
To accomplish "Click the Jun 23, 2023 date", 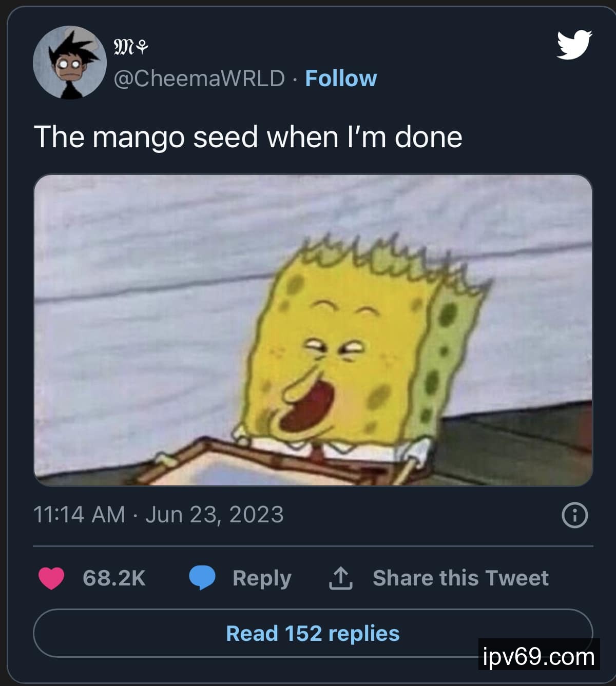I will 214,515.
